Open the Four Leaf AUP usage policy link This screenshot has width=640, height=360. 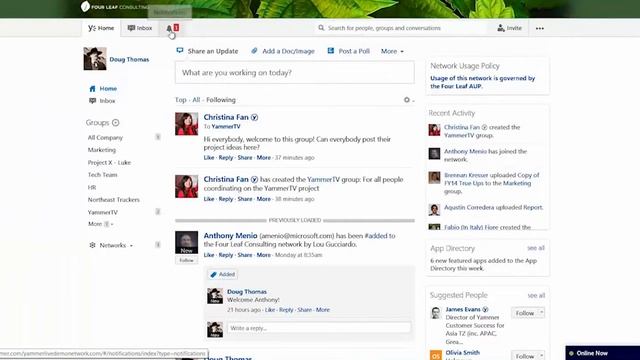tap(482, 82)
